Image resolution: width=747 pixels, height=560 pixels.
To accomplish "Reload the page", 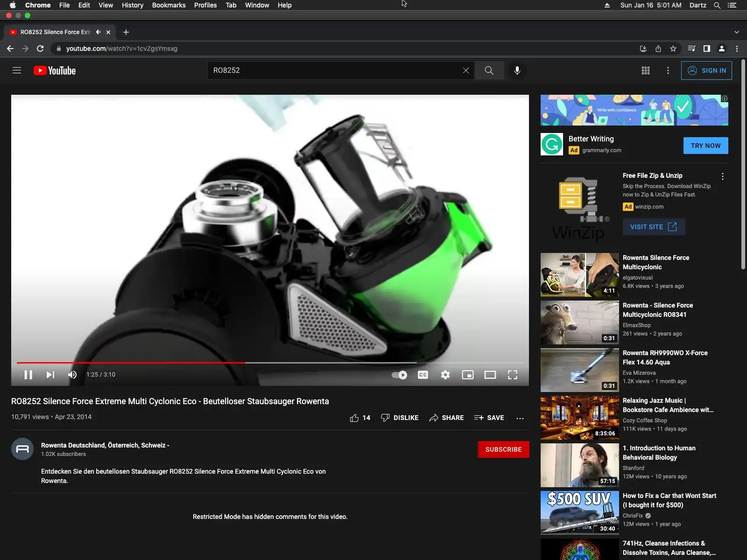I will tap(40, 49).
